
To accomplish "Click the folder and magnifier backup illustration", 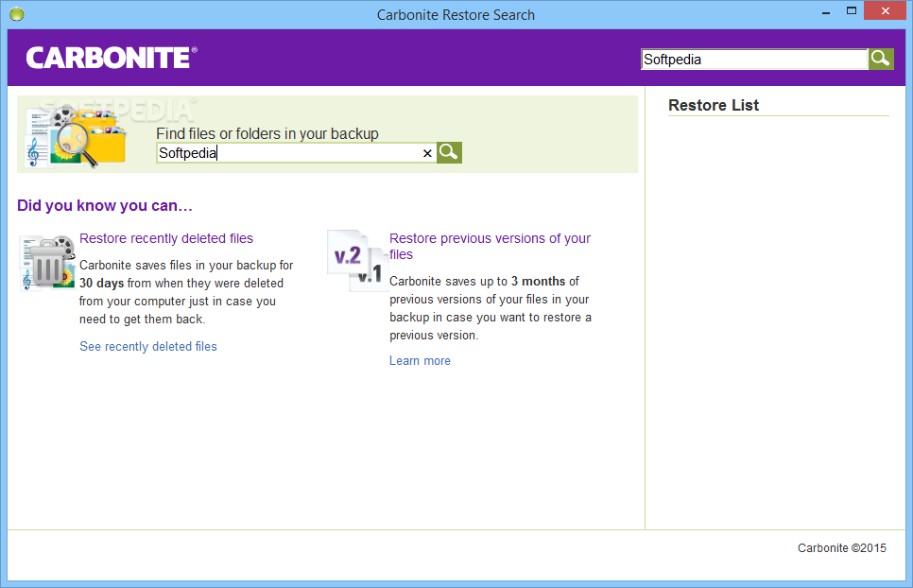I will click(77, 137).
